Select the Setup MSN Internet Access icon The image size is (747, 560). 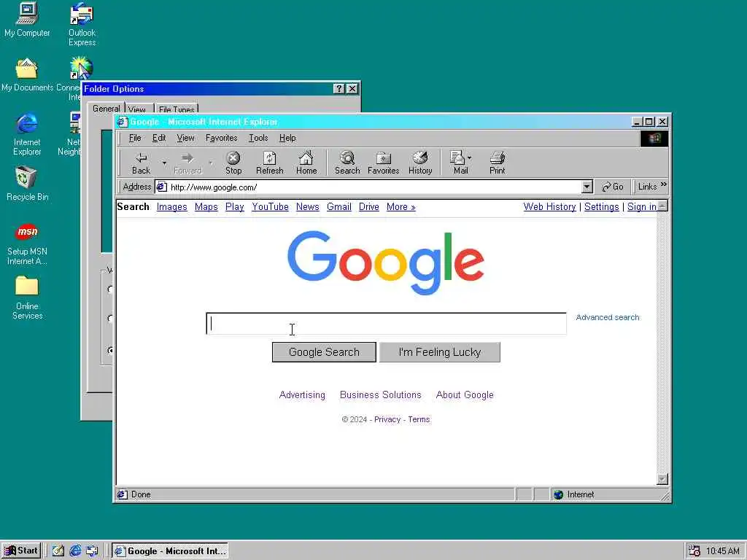coord(27,244)
